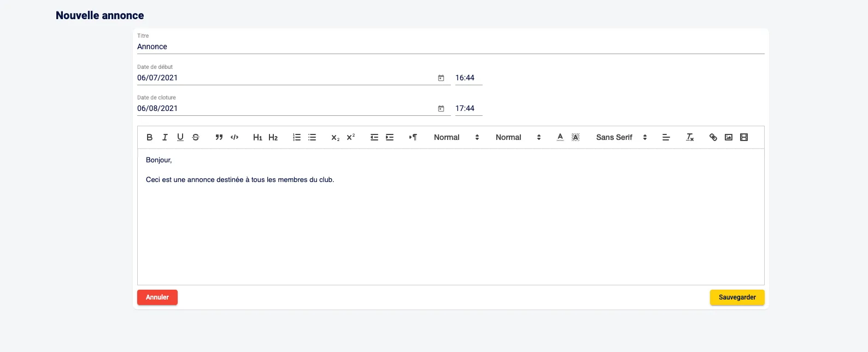The image size is (868, 352).
Task: Apply Heading 1 style
Action: tap(257, 138)
